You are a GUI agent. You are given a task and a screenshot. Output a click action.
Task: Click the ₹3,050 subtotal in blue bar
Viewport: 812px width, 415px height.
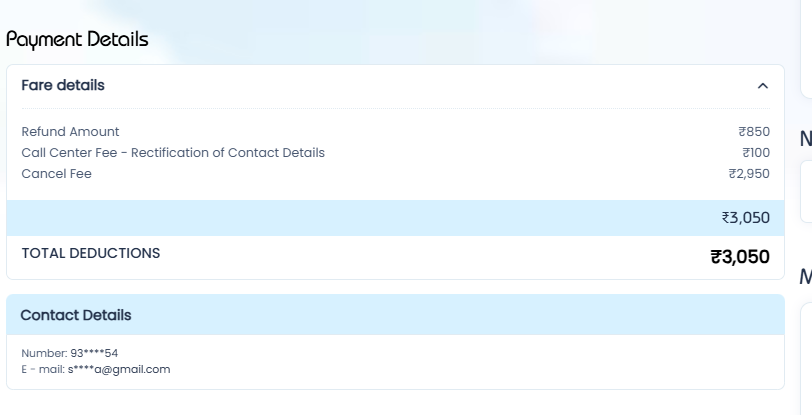(x=746, y=218)
